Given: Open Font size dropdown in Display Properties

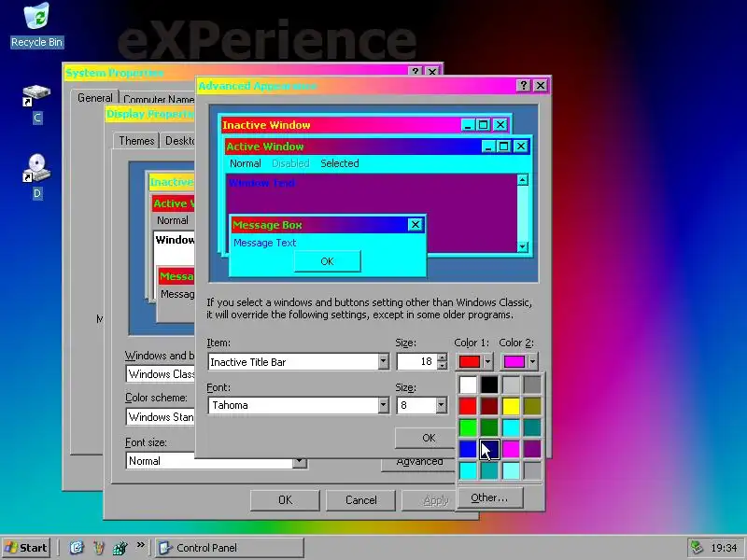Looking at the screenshot, I should [299, 461].
